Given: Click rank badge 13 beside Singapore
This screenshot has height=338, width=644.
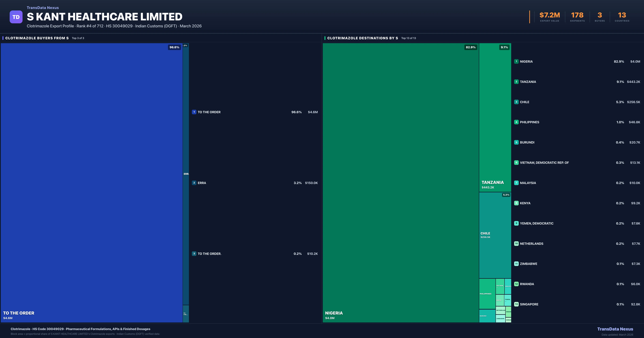Looking at the screenshot, I should pos(516,304).
